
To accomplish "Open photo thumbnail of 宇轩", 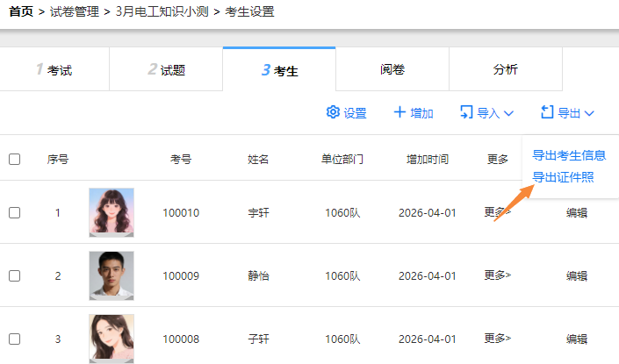I will (112, 212).
